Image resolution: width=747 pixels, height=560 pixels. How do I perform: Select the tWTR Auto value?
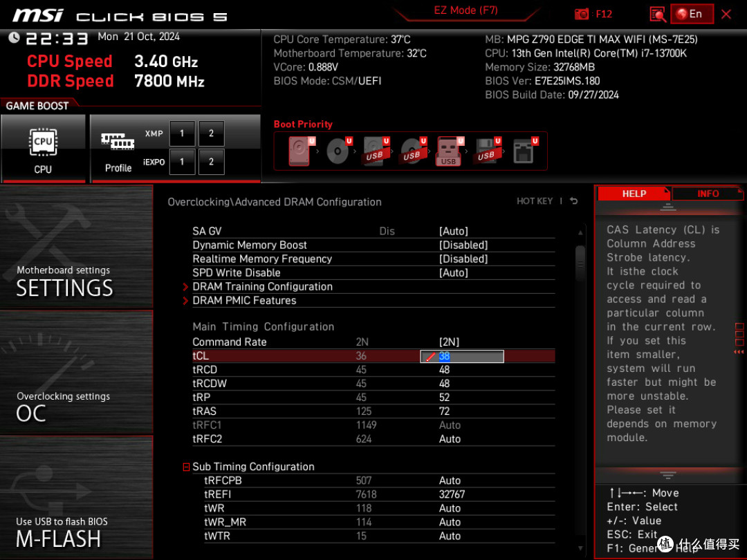(x=450, y=536)
